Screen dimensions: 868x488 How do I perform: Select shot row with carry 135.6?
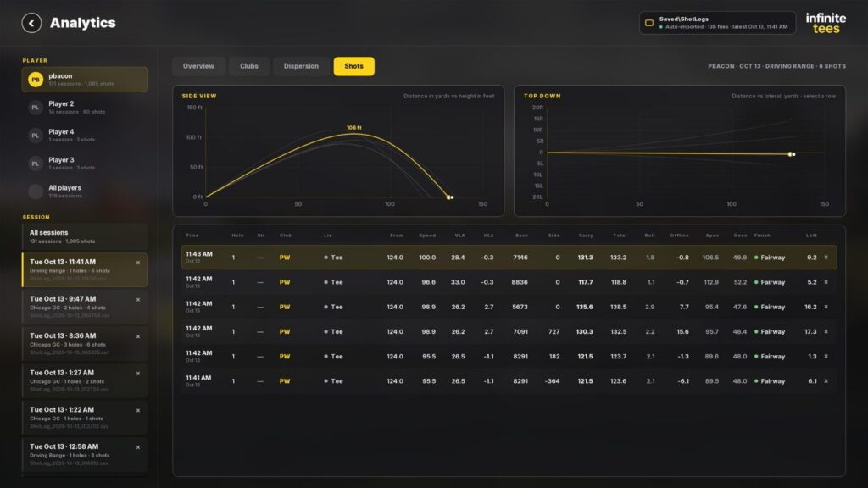tap(509, 307)
